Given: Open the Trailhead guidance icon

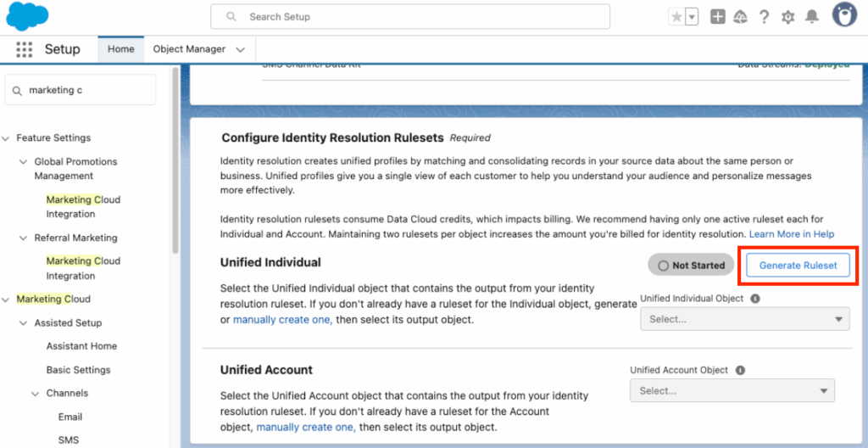Looking at the screenshot, I should click(x=740, y=17).
